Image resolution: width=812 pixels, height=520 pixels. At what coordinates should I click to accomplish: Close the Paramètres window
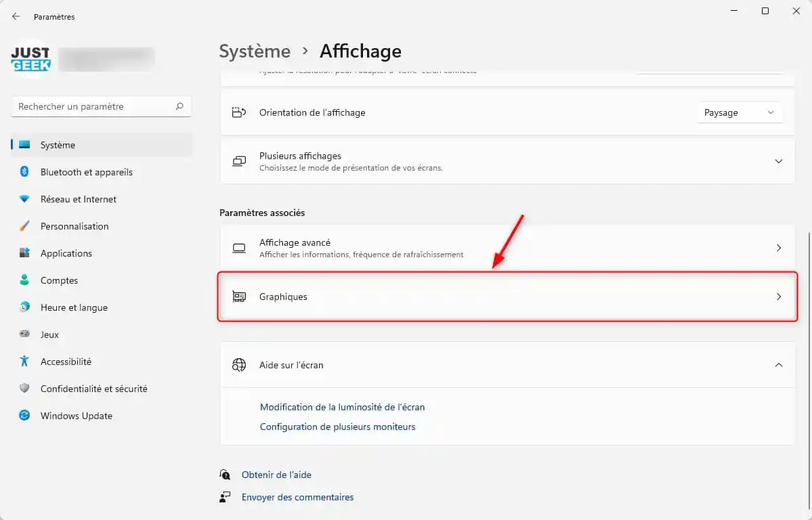(796, 11)
